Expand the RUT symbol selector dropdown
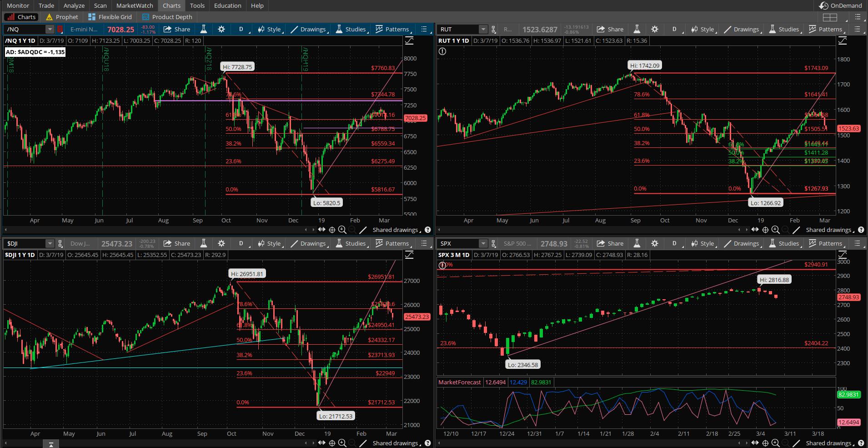The width and height of the screenshot is (868, 448). click(x=483, y=29)
